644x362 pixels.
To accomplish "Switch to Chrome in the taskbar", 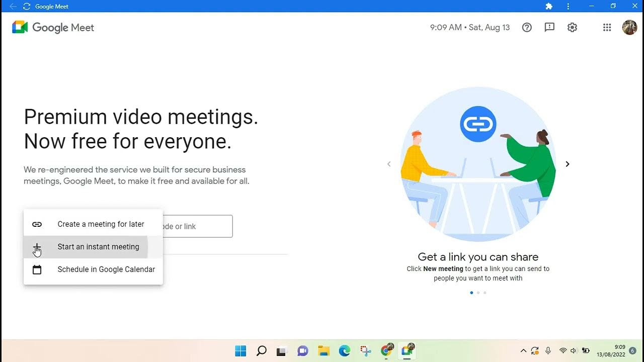I will pyautogui.click(x=386, y=350).
